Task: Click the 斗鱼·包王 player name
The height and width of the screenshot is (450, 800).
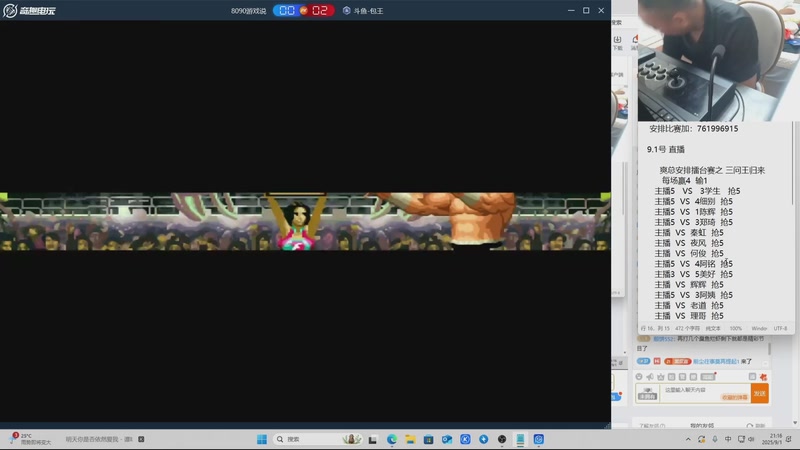Action: 368,11
